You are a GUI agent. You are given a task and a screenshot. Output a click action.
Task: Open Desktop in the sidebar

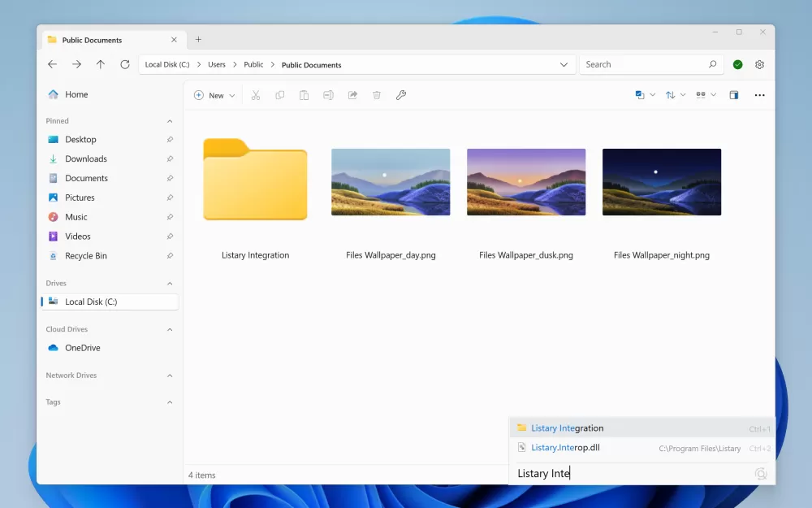(110, 140)
